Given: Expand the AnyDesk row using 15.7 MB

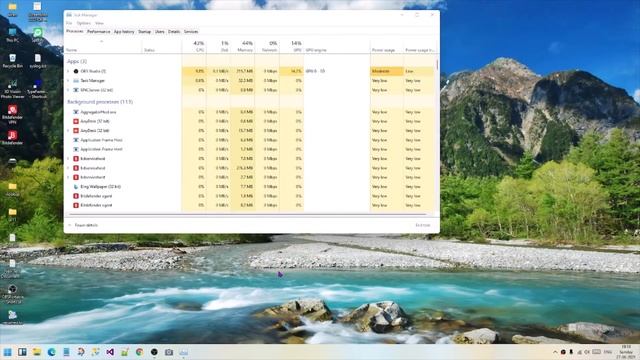Looking at the screenshot, I should tap(68, 131).
